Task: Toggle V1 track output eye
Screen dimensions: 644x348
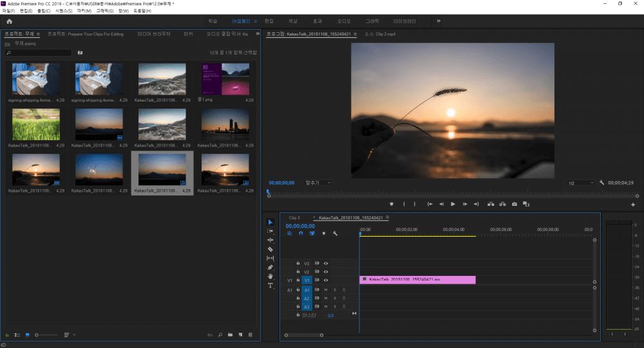Action: coord(326,280)
